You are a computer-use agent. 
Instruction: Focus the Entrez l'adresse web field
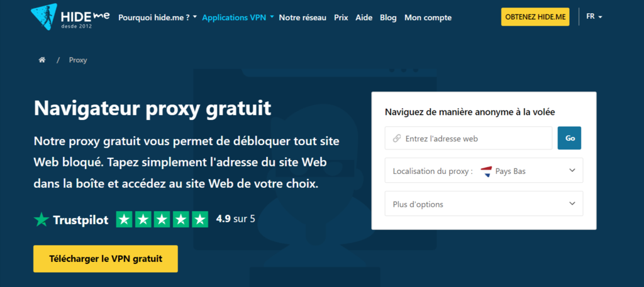pos(469,138)
